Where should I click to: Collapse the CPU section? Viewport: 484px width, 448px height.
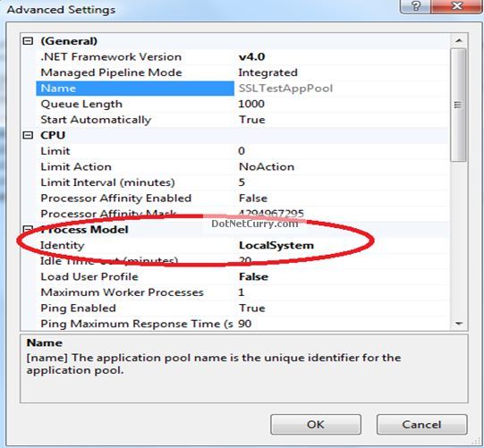(x=28, y=135)
